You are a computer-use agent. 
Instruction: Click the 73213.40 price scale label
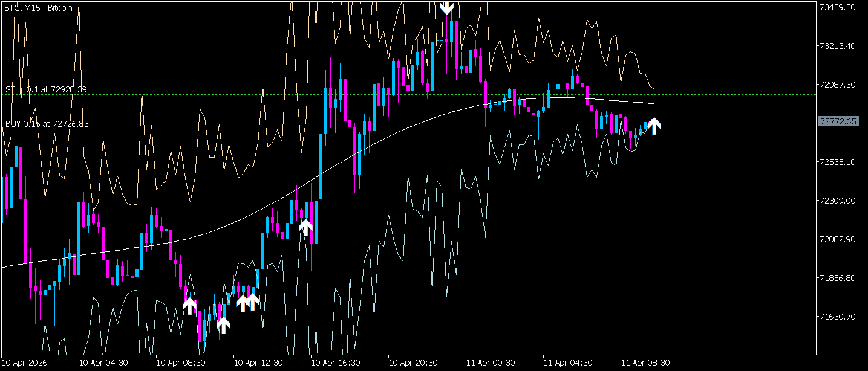pos(837,46)
